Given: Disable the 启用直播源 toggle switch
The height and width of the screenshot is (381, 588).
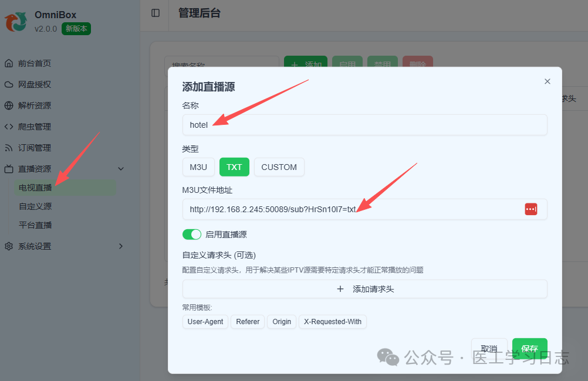Looking at the screenshot, I should pos(192,234).
